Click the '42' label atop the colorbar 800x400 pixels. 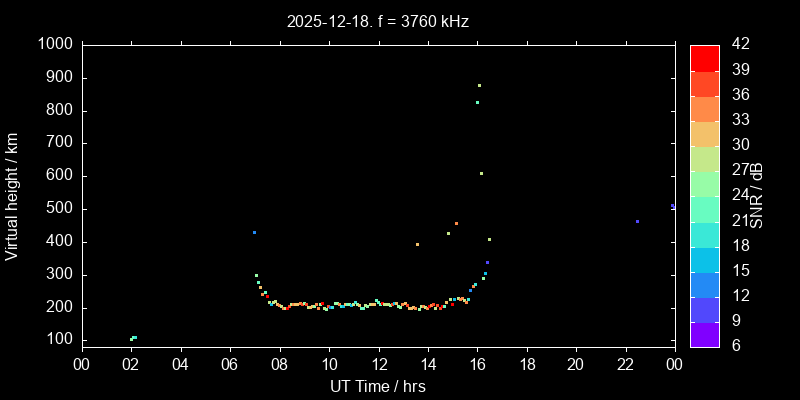(x=741, y=45)
